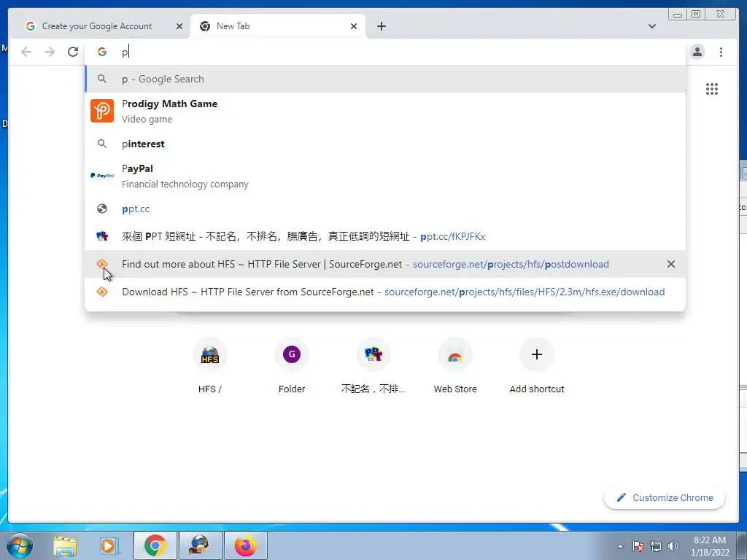747x560 pixels.
Task: Click the PayPal logo icon
Action: point(102,176)
